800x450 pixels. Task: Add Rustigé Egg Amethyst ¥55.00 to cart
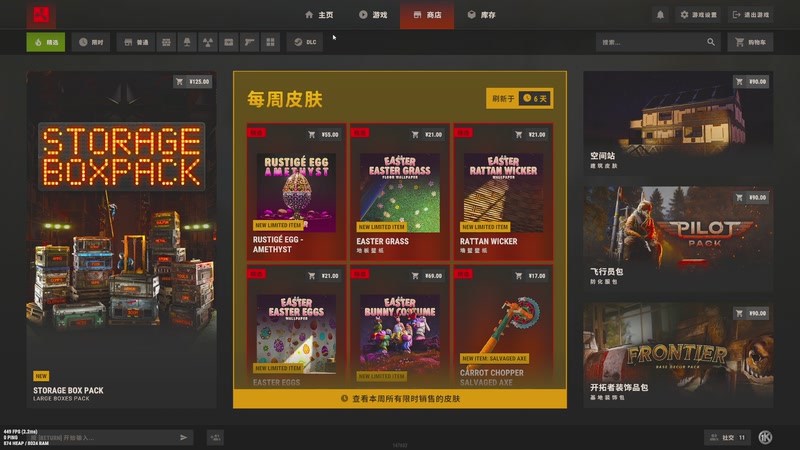pyautogui.click(x=323, y=135)
